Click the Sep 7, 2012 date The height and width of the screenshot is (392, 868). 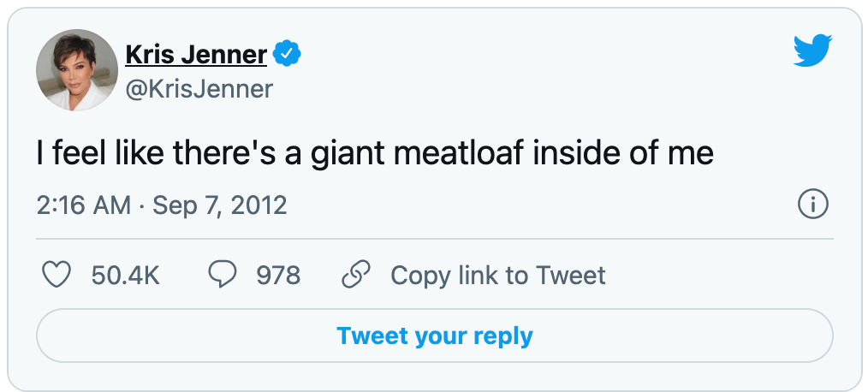[x=220, y=205]
